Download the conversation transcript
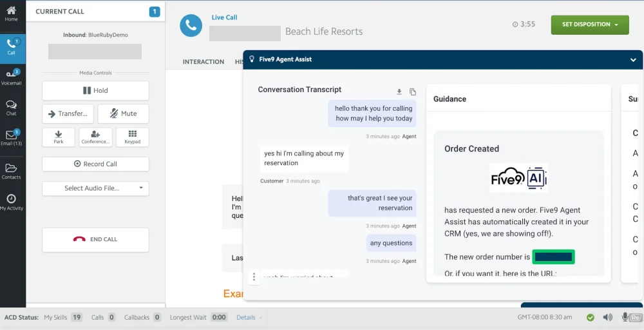 [x=399, y=92]
